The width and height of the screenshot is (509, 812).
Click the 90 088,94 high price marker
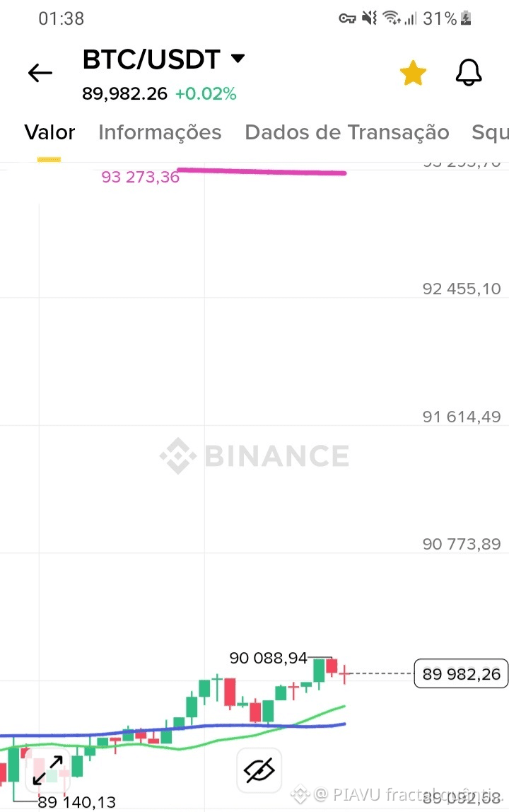pos(269,659)
